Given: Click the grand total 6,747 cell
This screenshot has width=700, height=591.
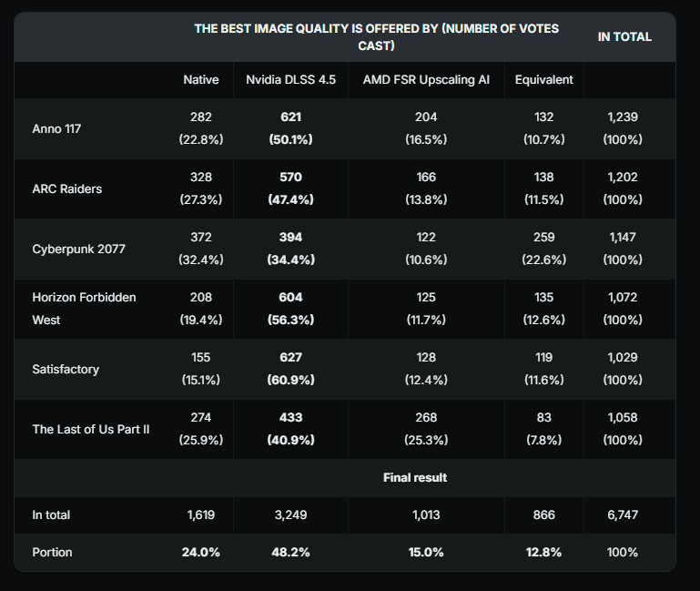Looking at the screenshot, I should [x=623, y=515].
